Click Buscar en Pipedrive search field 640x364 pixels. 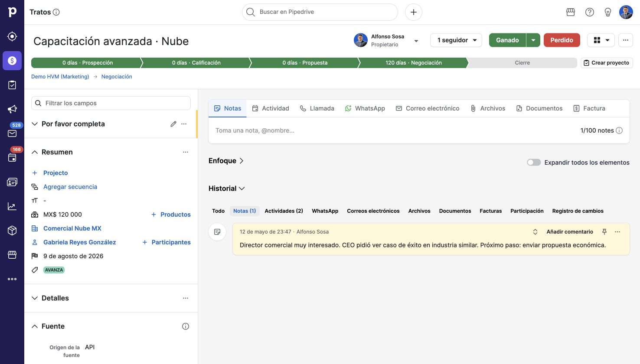pyautogui.click(x=320, y=12)
